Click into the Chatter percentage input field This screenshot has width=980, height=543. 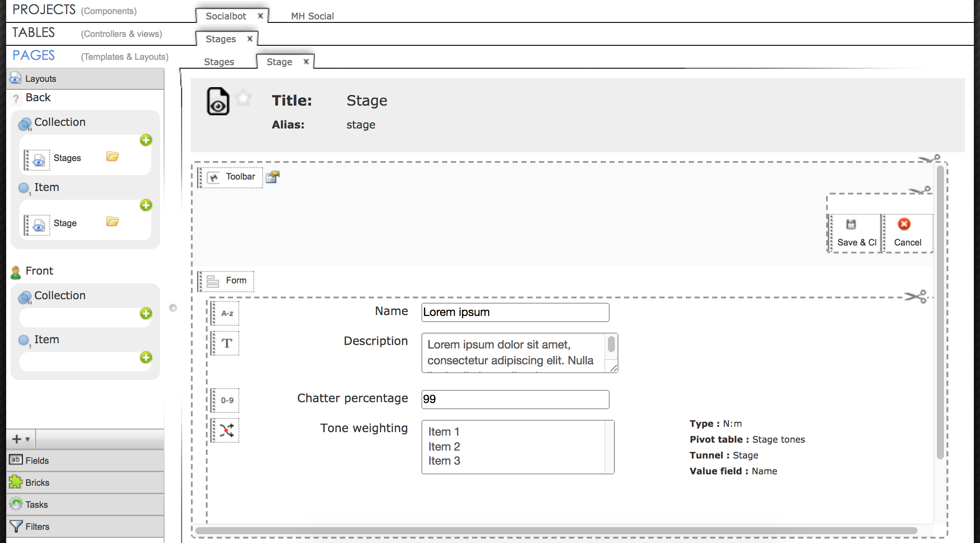point(515,399)
